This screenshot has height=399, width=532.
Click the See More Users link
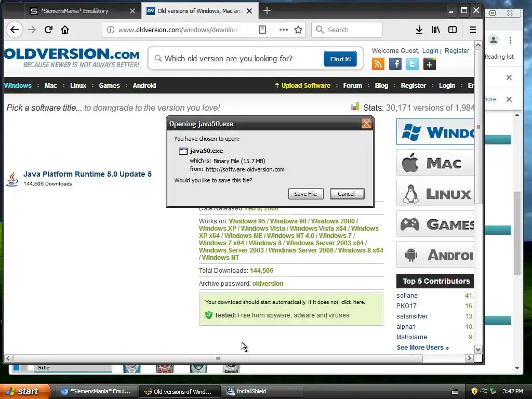point(423,348)
